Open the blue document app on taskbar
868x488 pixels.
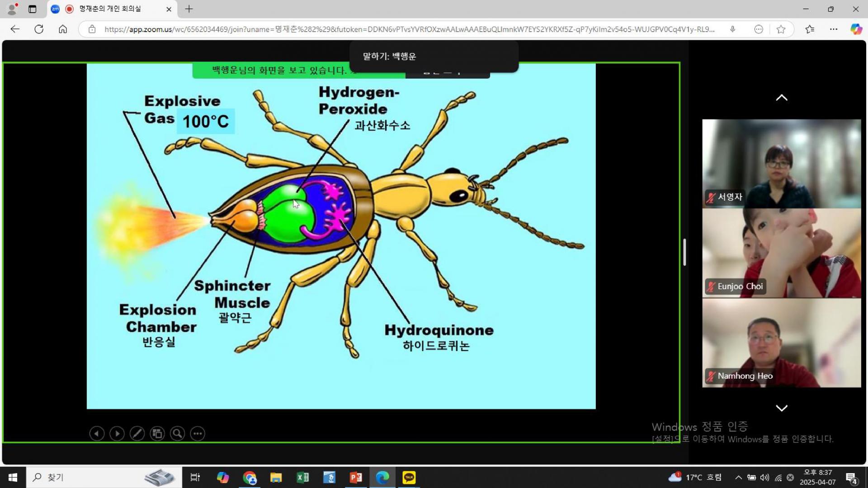coord(329,477)
